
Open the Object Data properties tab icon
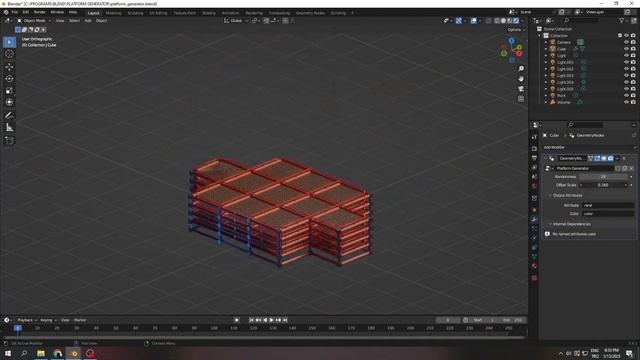(x=534, y=257)
